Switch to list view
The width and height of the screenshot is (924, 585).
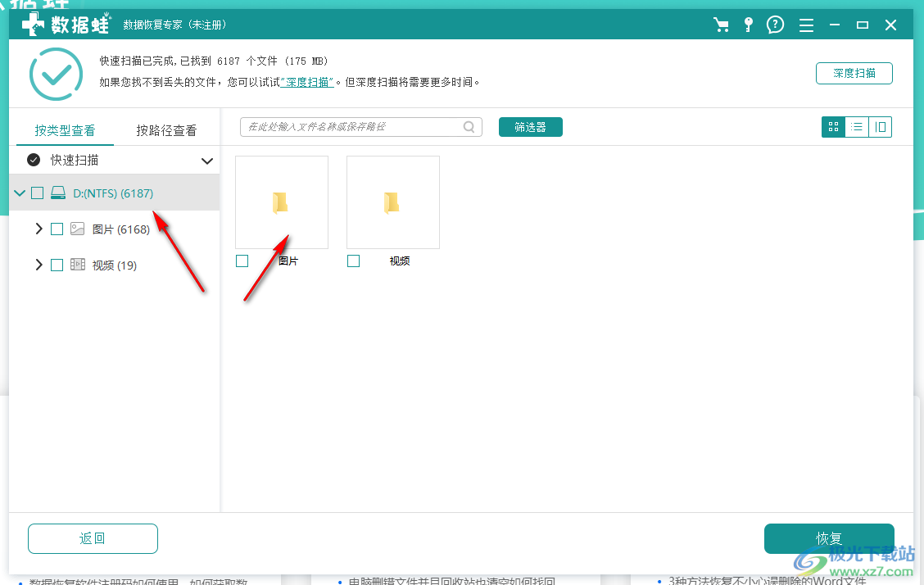pyautogui.click(x=857, y=127)
